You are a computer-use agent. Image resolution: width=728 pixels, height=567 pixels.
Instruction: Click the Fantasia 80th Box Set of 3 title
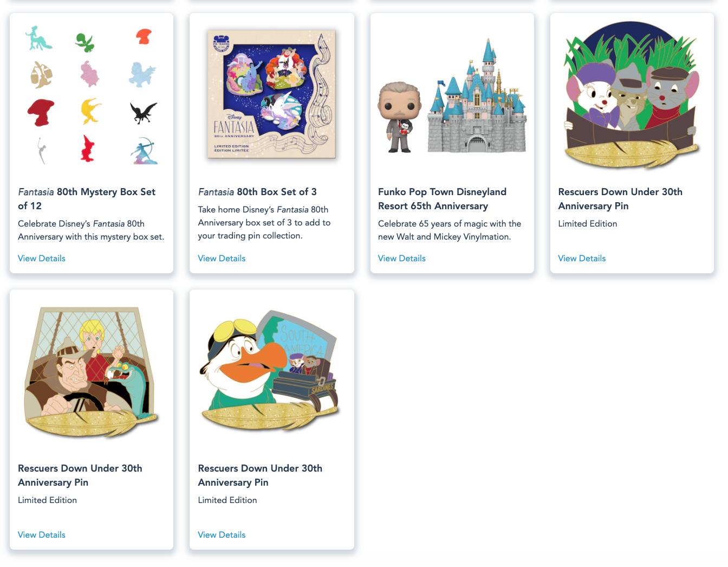pos(257,192)
